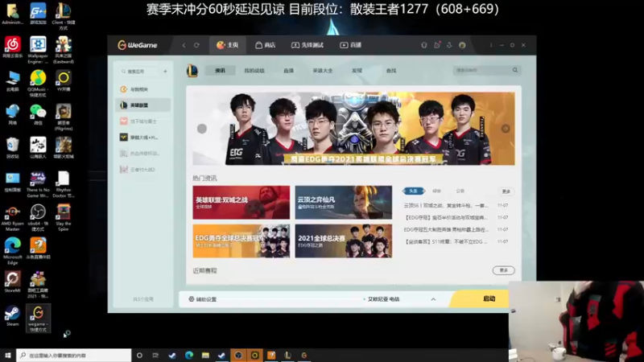Open Wallpaper Engine desktop icon
Image resolution: width=644 pixels, height=362 pixels.
(38, 50)
